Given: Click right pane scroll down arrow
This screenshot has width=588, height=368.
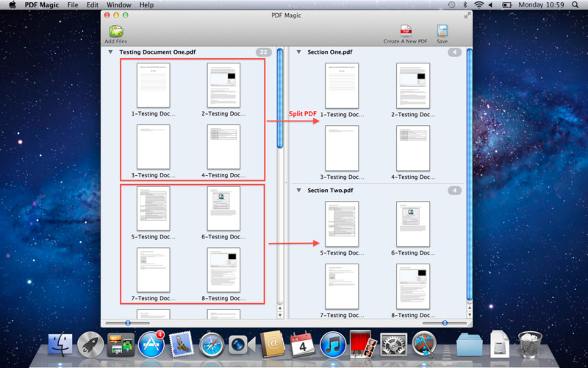Looking at the screenshot, I should pyautogui.click(x=470, y=315).
